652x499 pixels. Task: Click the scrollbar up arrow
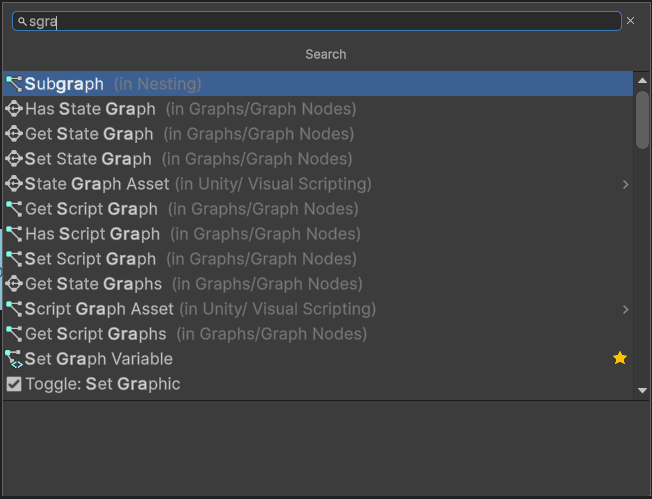pos(642,79)
